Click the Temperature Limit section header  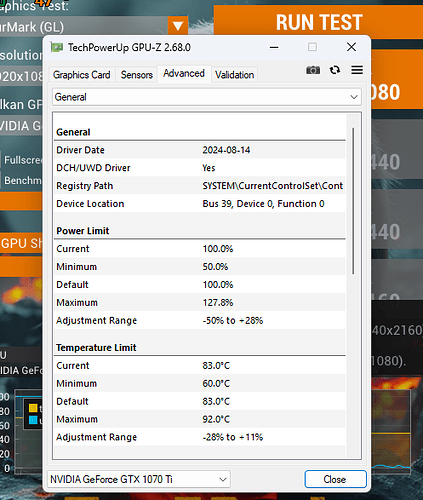pos(96,347)
